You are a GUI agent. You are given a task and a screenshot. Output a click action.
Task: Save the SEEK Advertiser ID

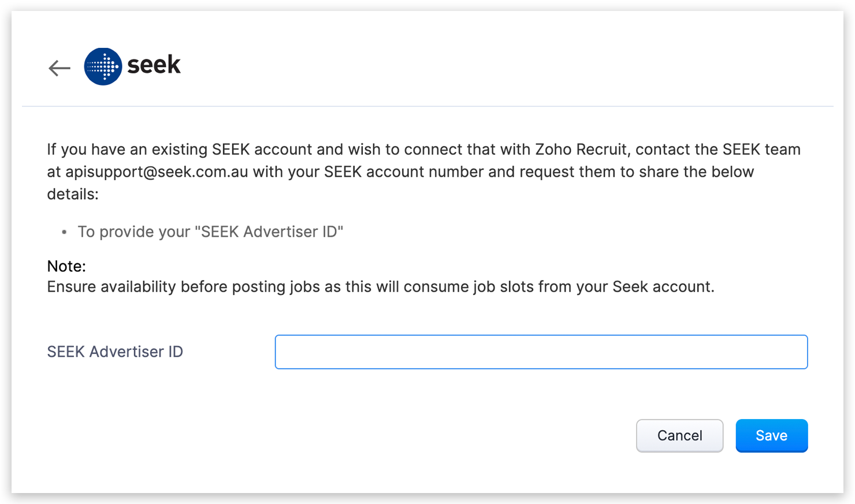click(x=771, y=435)
